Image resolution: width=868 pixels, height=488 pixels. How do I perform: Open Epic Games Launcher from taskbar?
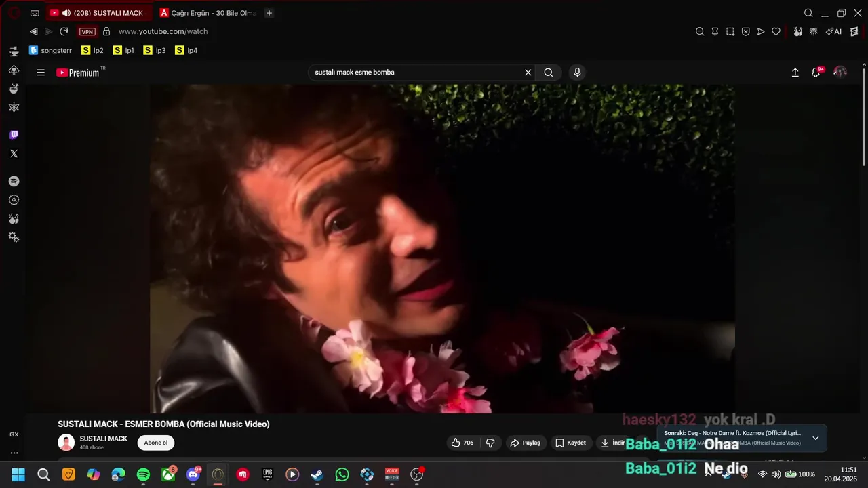click(268, 474)
